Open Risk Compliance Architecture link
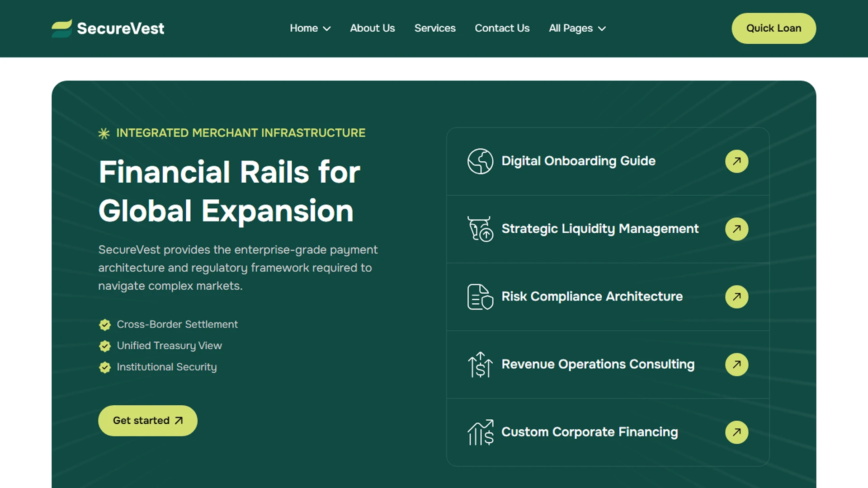868x488 pixels. point(592,296)
